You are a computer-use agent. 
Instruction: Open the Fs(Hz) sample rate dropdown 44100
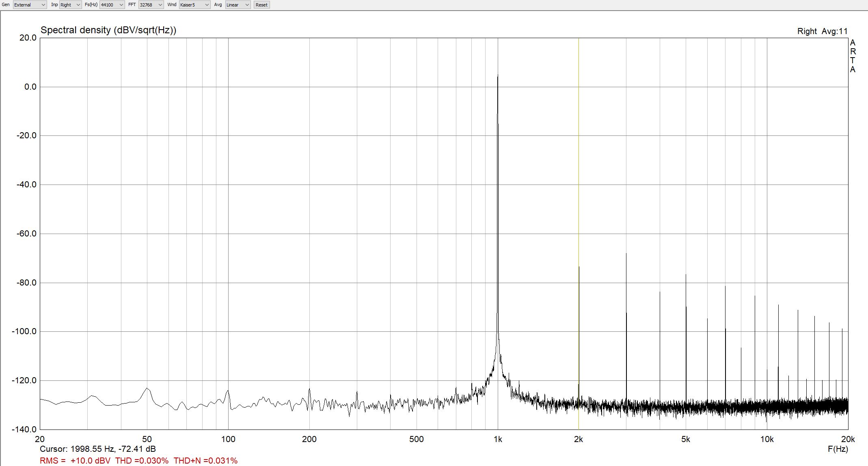click(x=112, y=5)
